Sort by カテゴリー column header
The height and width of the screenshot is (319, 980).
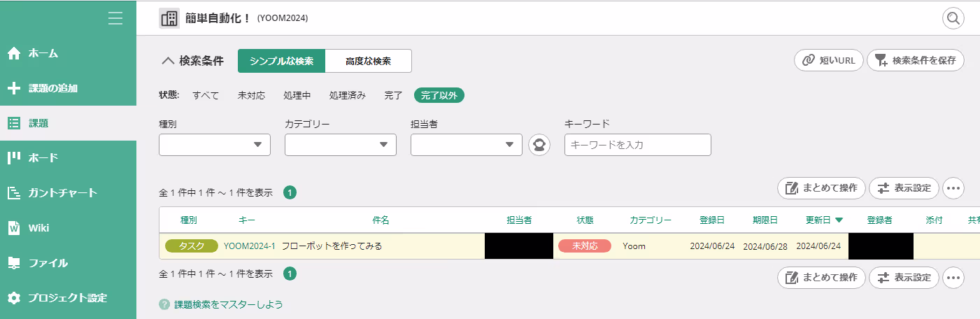[651, 220]
